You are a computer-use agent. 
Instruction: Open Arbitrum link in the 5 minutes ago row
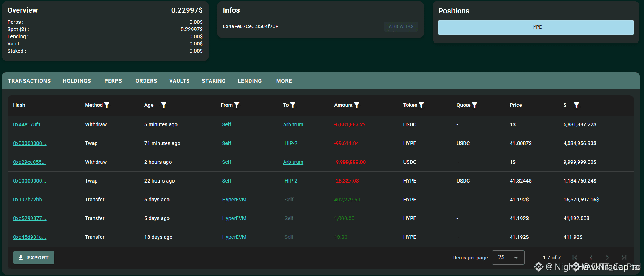[x=293, y=124]
